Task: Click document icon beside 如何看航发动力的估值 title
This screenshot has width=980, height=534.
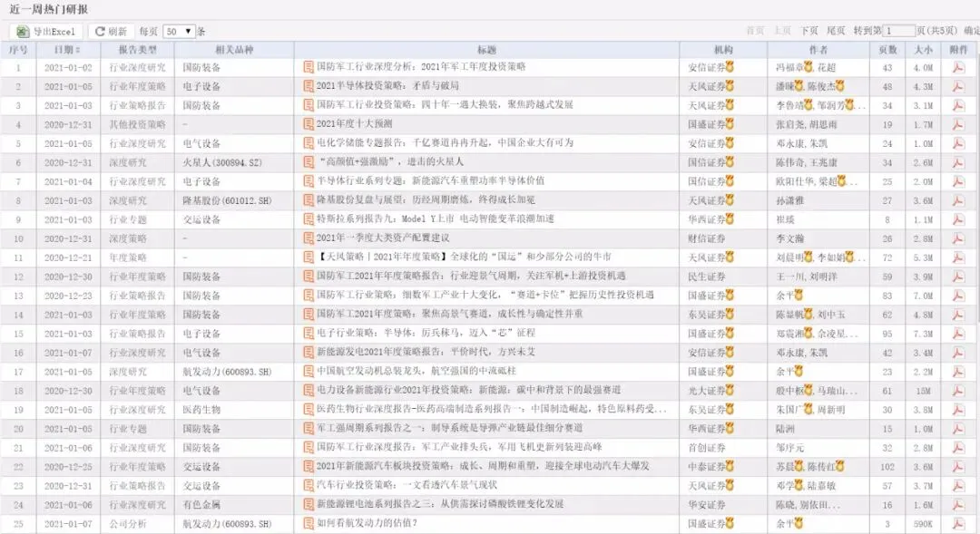Action: coord(309,523)
